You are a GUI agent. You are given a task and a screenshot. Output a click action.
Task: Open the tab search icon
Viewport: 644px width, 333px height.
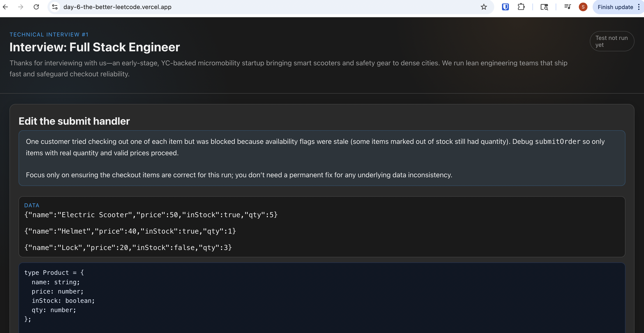tap(544, 7)
